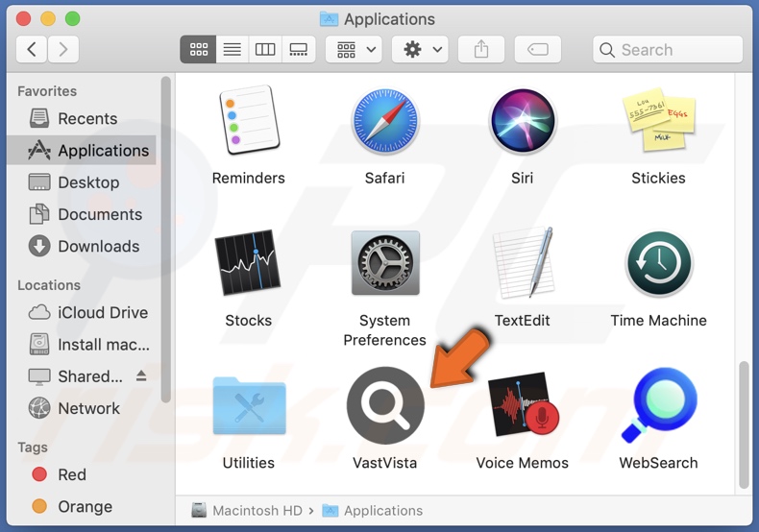Select the Voice Memos app icon

tap(524, 405)
